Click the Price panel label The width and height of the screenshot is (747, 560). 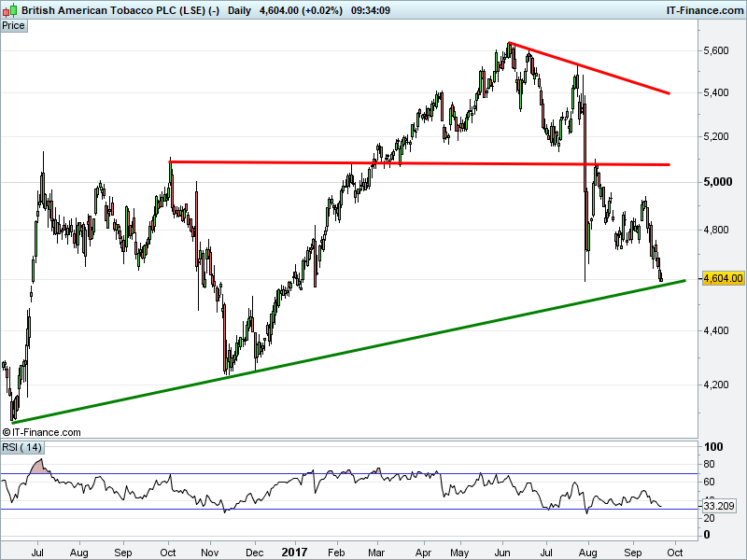click(14, 26)
